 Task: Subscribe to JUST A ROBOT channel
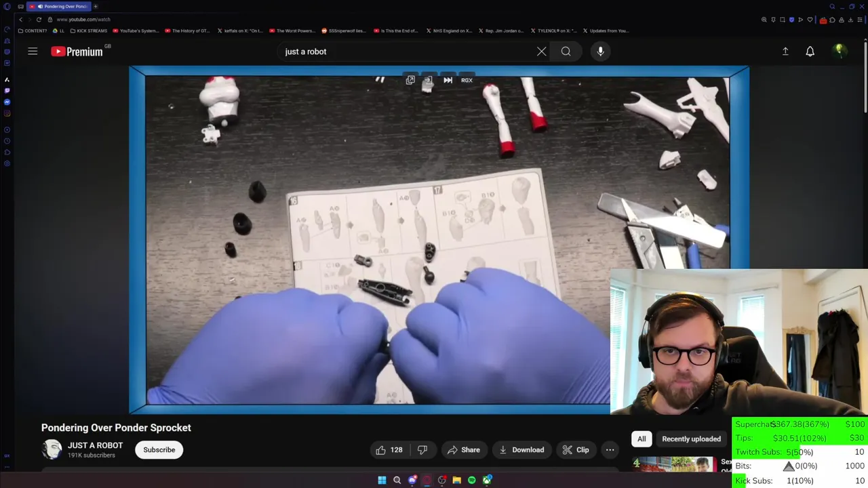[159, 450]
